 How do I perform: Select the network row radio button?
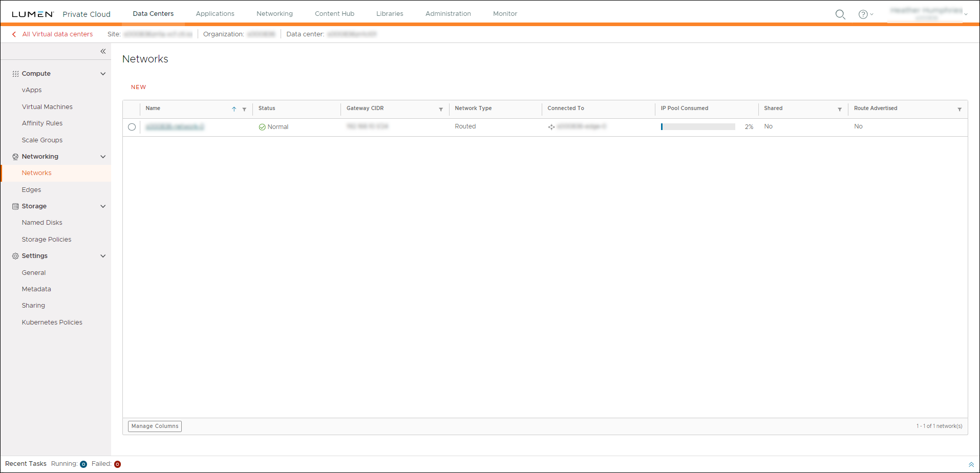click(x=132, y=127)
